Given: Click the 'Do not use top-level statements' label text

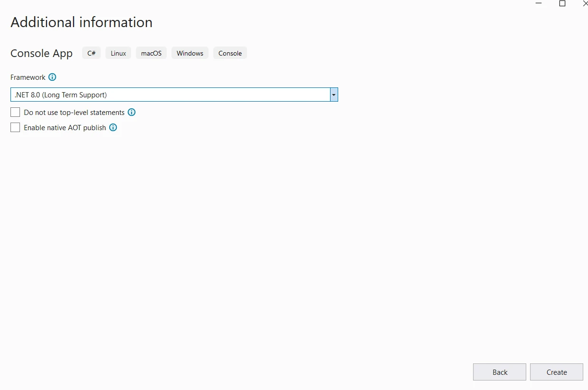Looking at the screenshot, I should coord(74,113).
